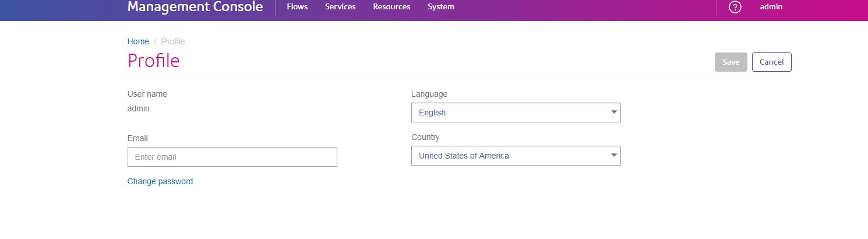Open the Services menu
The width and height of the screenshot is (868, 239).
(340, 7)
